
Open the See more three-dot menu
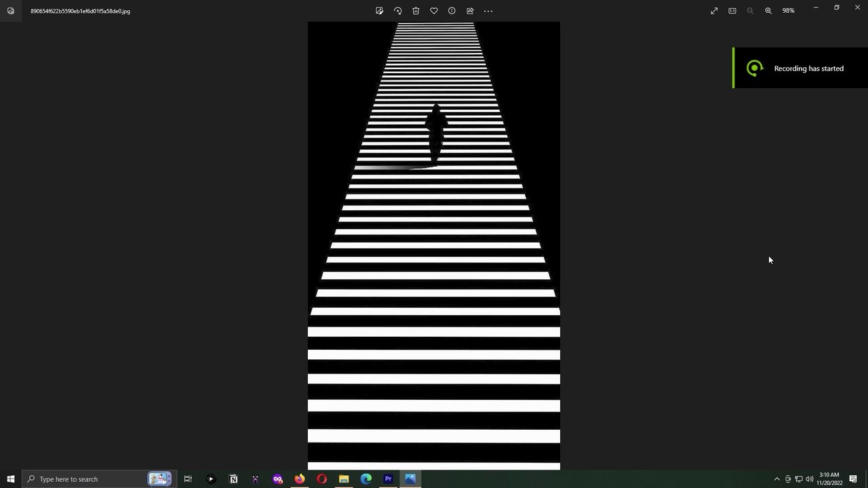[x=488, y=11]
